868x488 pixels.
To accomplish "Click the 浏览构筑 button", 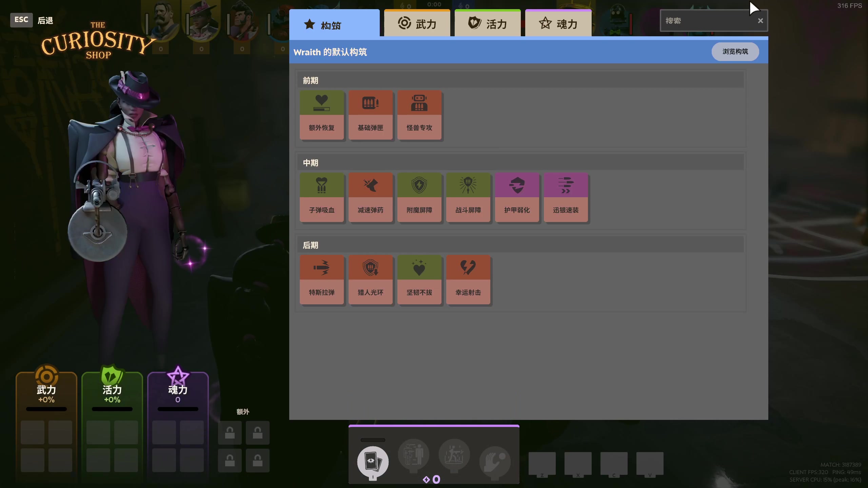I will (735, 52).
